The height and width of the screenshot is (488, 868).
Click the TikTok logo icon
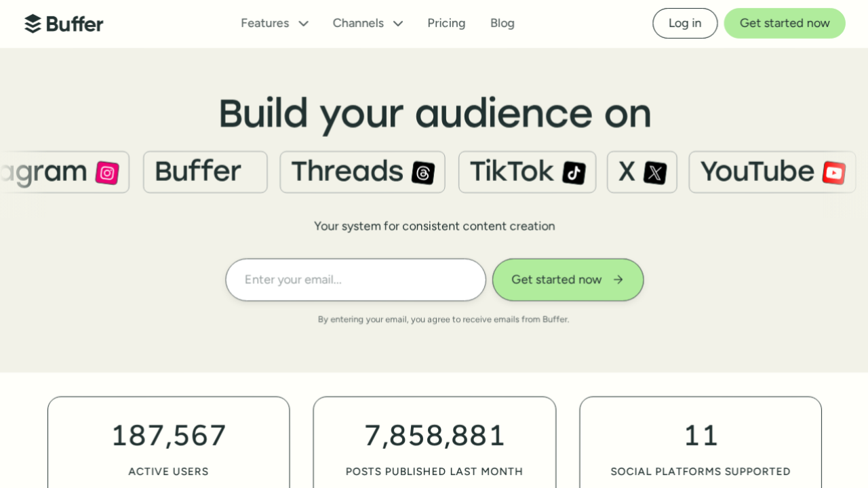tap(574, 173)
